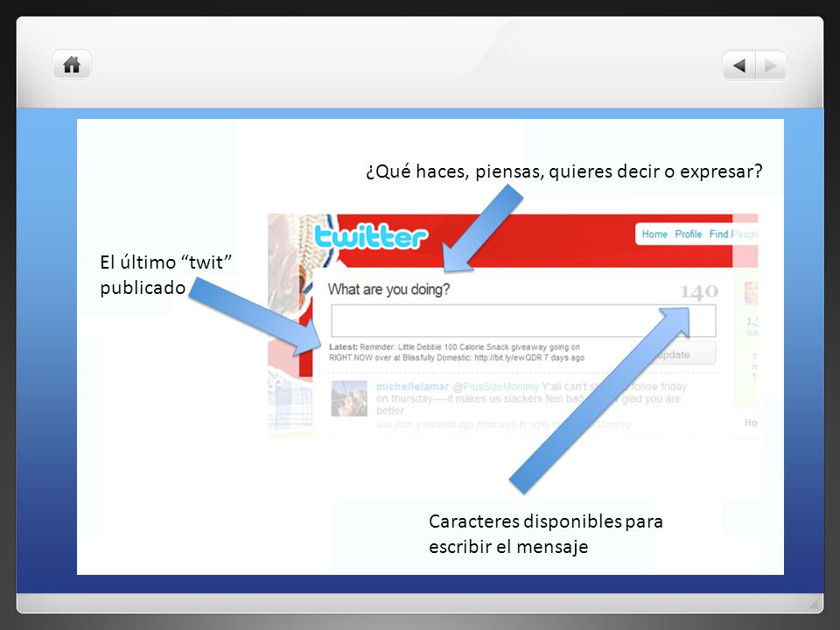Image resolution: width=840 pixels, height=630 pixels.
Task: Click michellelamar's avatar thumbnail
Action: pyautogui.click(x=349, y=398)
